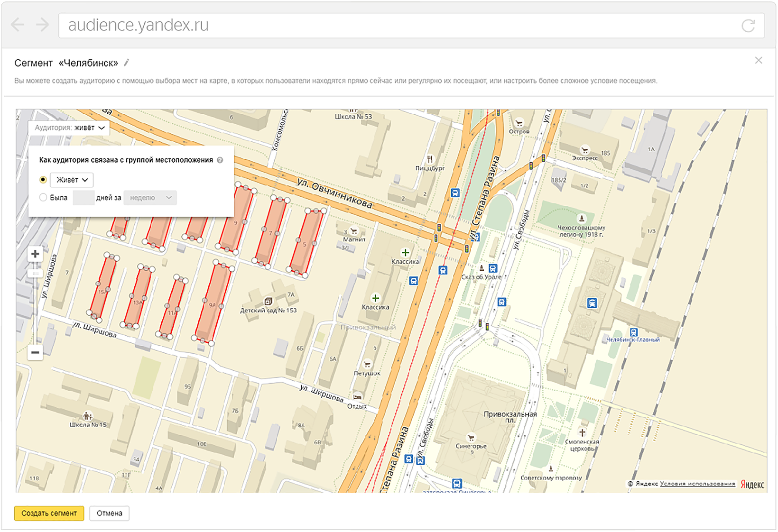Screen dimensions: 778x532
Task: Click the Петушок store cart icon
Action: click(x=367, y=365)
